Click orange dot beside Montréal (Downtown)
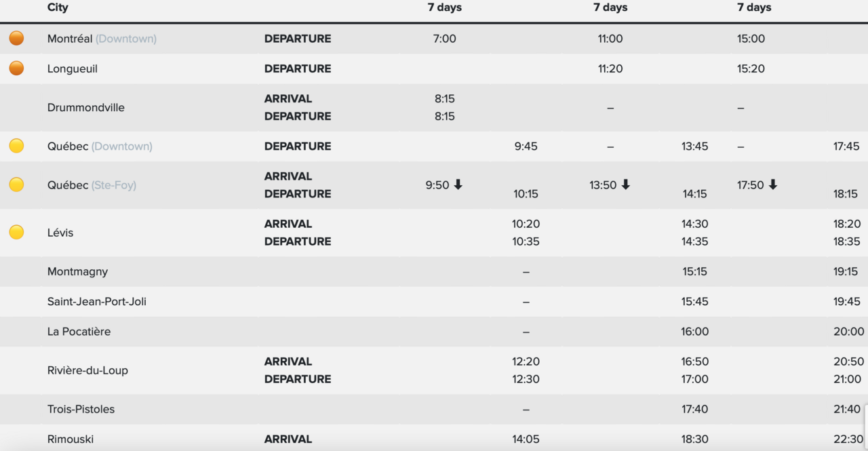868x451 pixels. pos(16,39)
